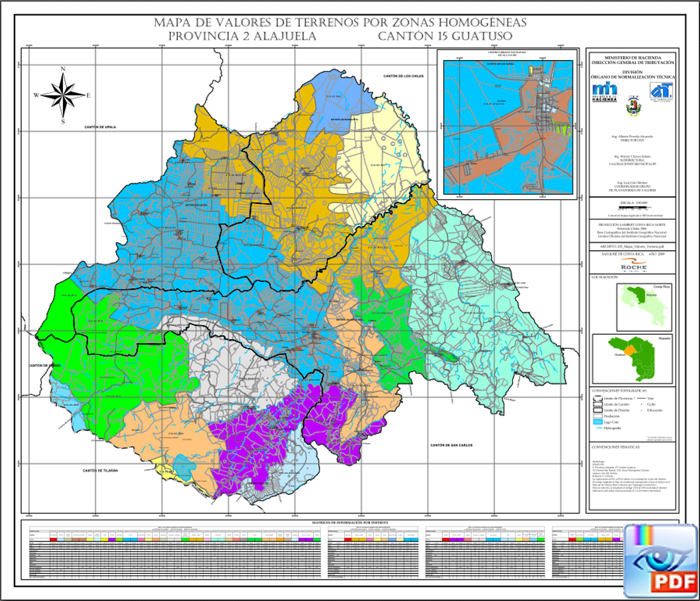Click the first district information matrix table

click(175, 552)
